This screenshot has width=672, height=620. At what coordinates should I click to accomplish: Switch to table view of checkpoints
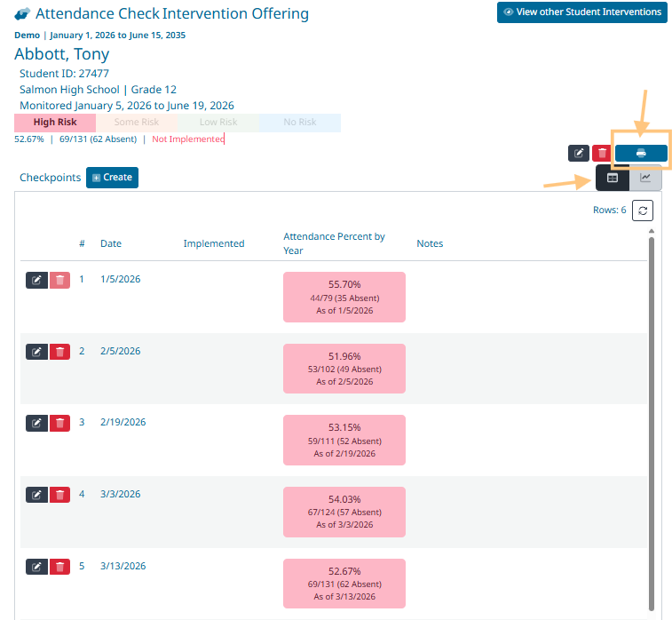(612, 178)
